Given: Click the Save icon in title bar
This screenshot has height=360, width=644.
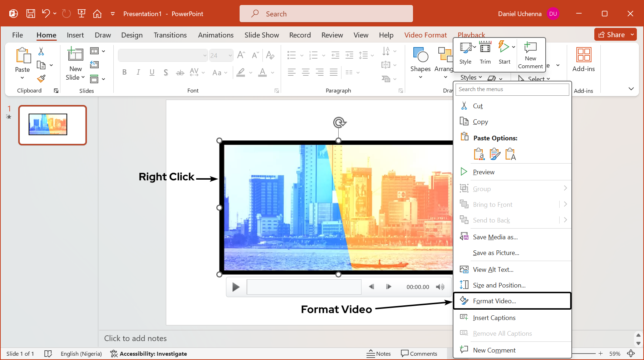Looking at the screenshot, I should [31, 14].
